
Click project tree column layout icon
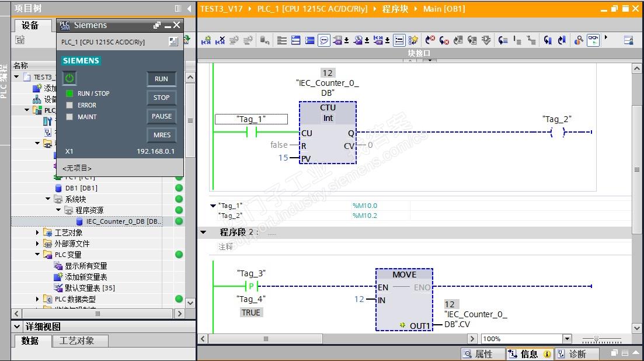[178, 8]
